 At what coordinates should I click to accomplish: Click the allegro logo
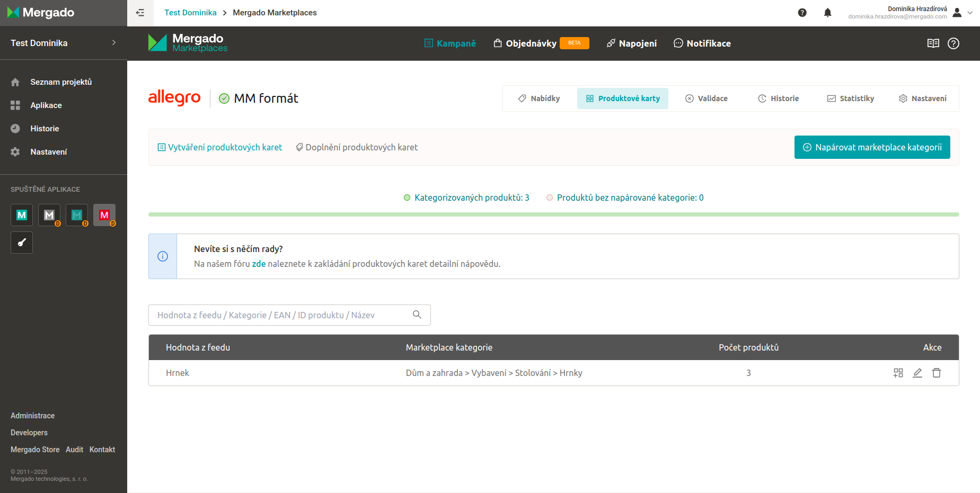coord(174,97)
